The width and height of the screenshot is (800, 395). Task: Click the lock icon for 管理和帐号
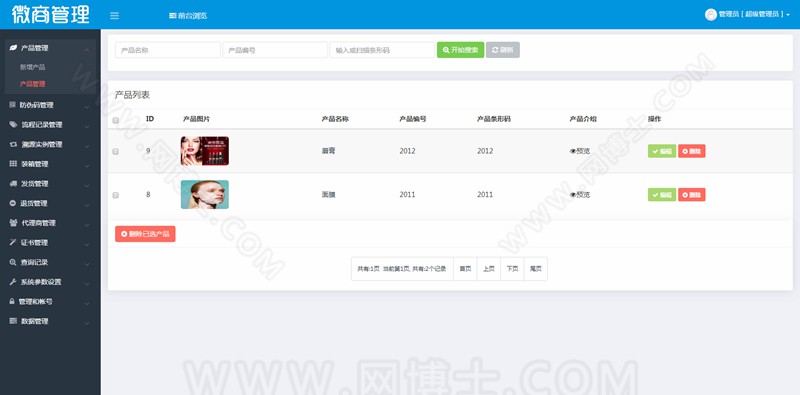point(12,302)
